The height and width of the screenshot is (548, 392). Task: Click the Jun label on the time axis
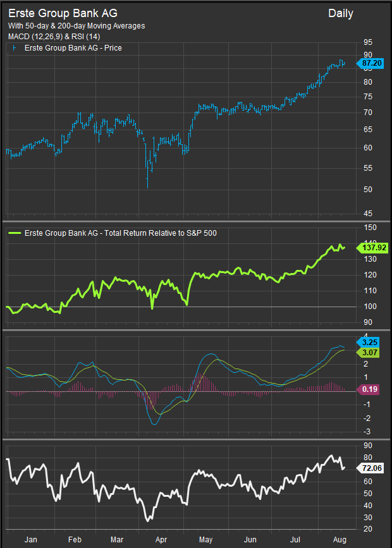coord(250,540)
